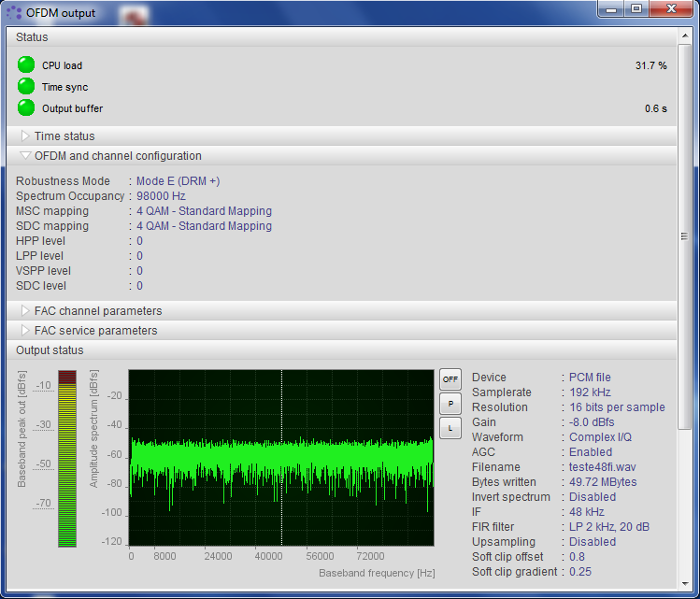This screenshot has width=700, height=599.
Task: Click the Output buffer status LED
Action: [x=26, y=108]
